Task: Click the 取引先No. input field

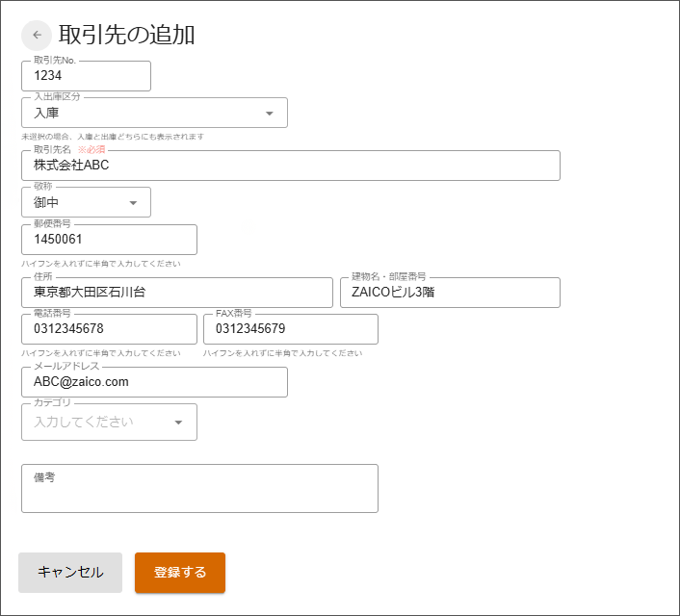Action: tap(86, 76)
